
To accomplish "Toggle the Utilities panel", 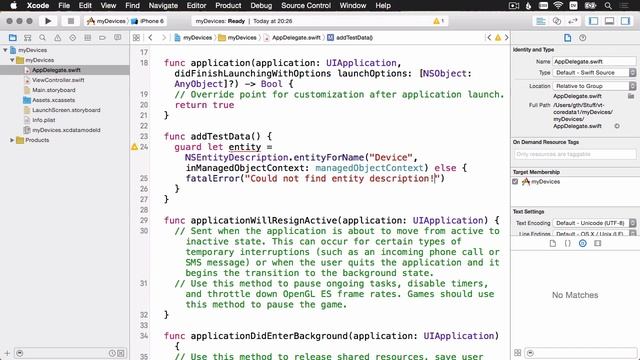I will tap(625, 21).
